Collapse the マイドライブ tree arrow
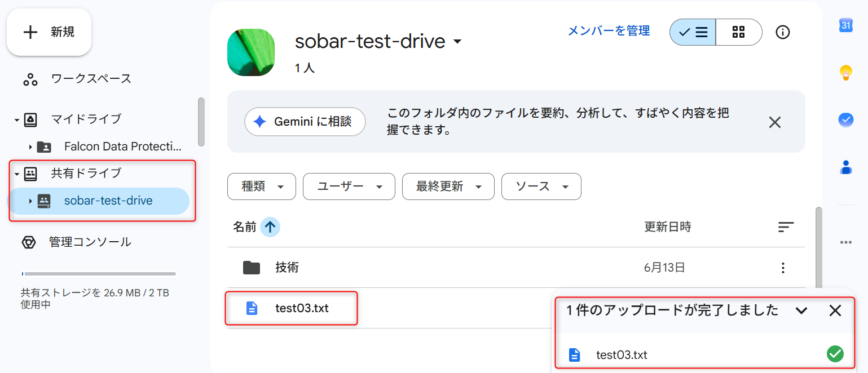 16,119
